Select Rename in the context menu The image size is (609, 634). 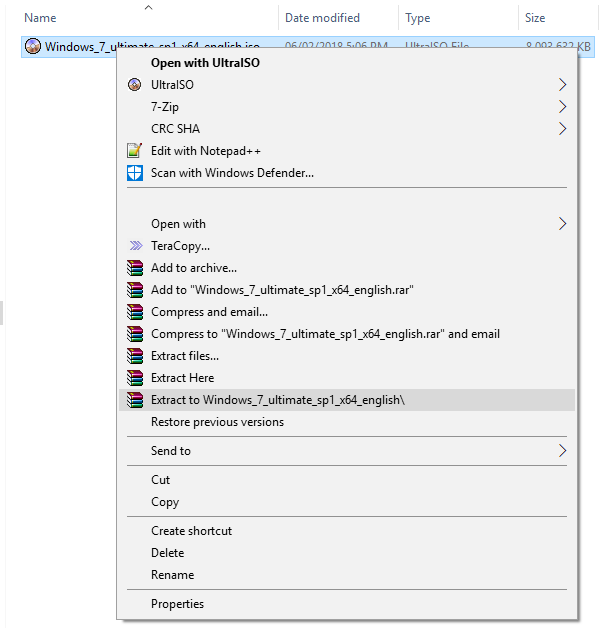click(x=172, y=575)
